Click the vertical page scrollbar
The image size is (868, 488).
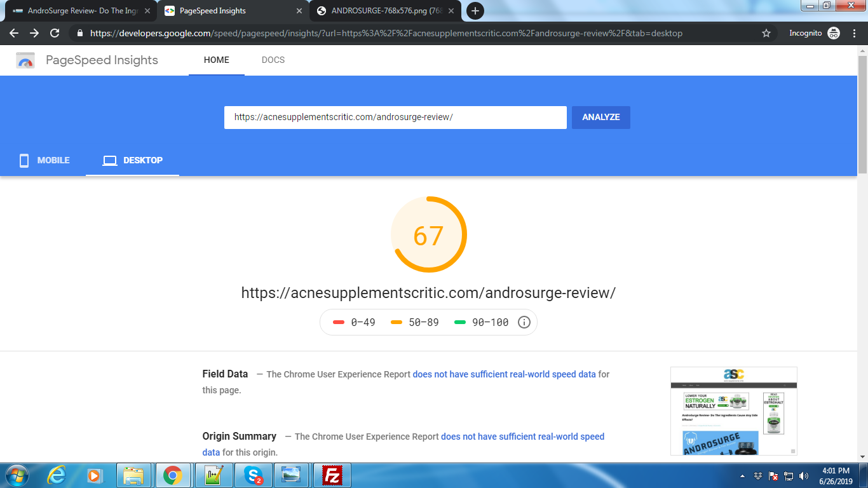(x=862, y=114)
